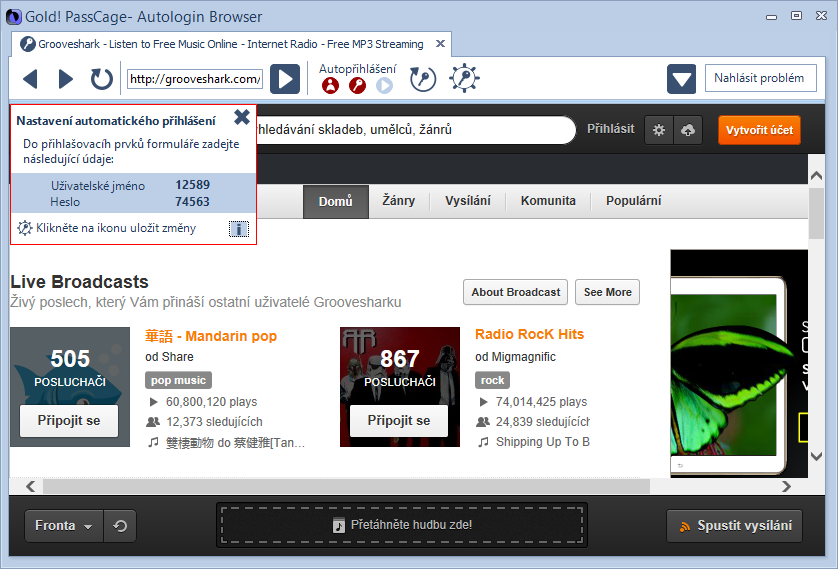The height and width of the screenshot is (569, 838).
Task: Click the cloud upload icon
Action: (688, 130)
